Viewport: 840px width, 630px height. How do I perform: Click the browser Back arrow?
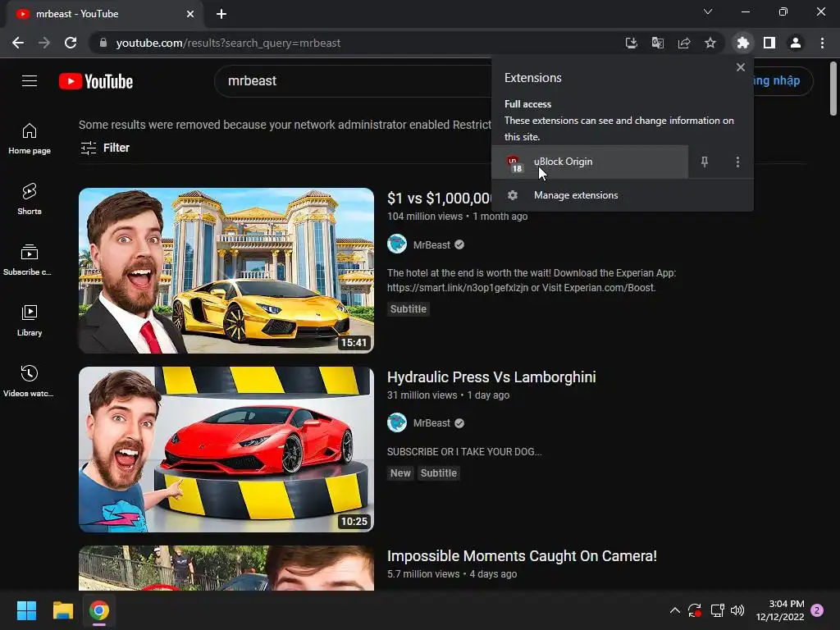pos(18,43)
